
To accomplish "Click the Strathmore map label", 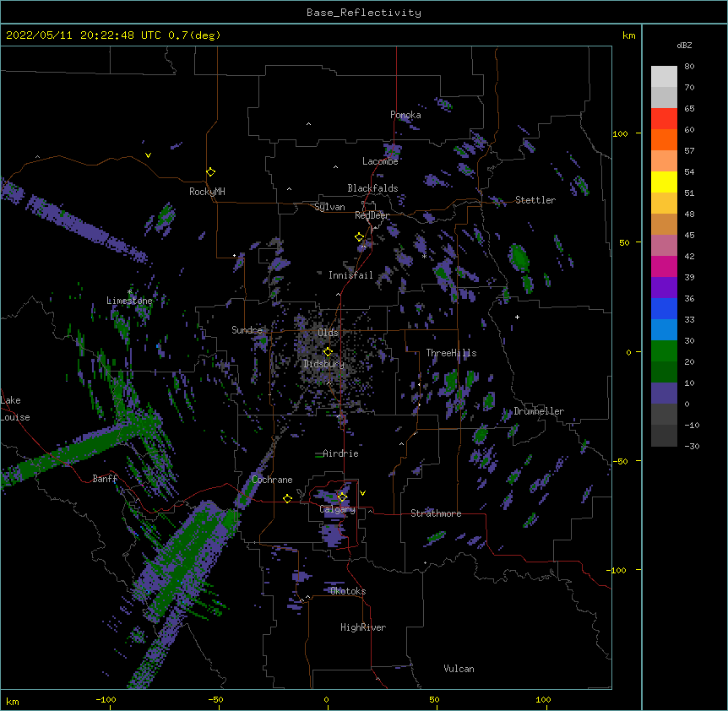I will click(436, 513).
